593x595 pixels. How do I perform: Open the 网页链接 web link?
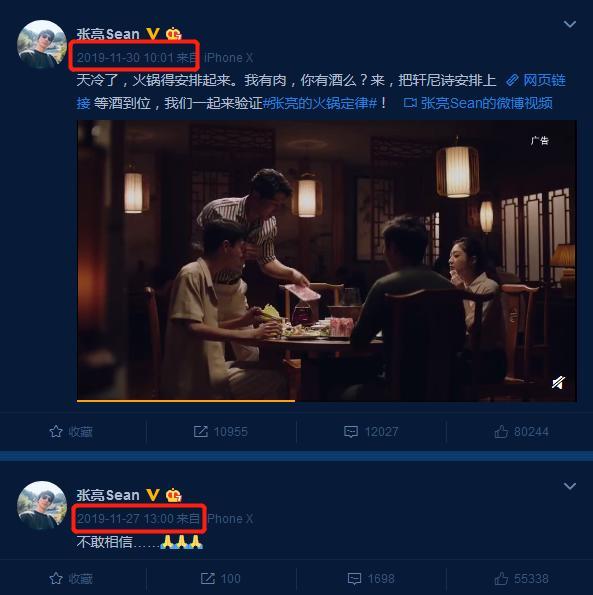[x=535, y=80]
